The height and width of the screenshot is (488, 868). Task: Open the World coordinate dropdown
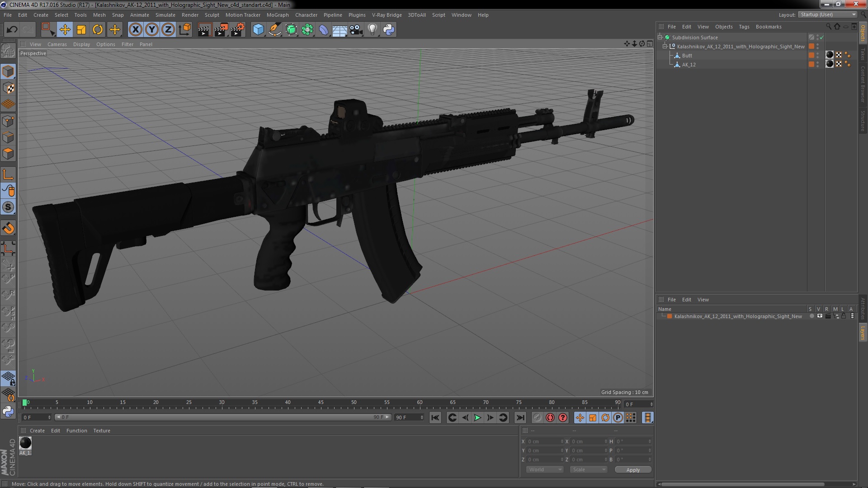tap(545, 469)
